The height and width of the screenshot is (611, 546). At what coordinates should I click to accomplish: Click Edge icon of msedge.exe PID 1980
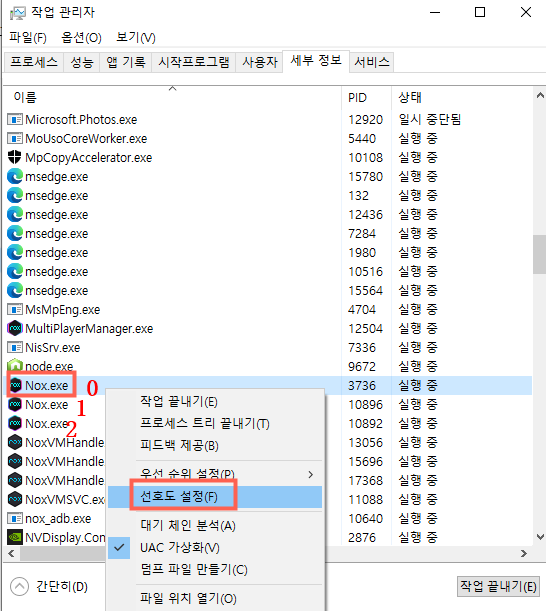pos(15,253)
